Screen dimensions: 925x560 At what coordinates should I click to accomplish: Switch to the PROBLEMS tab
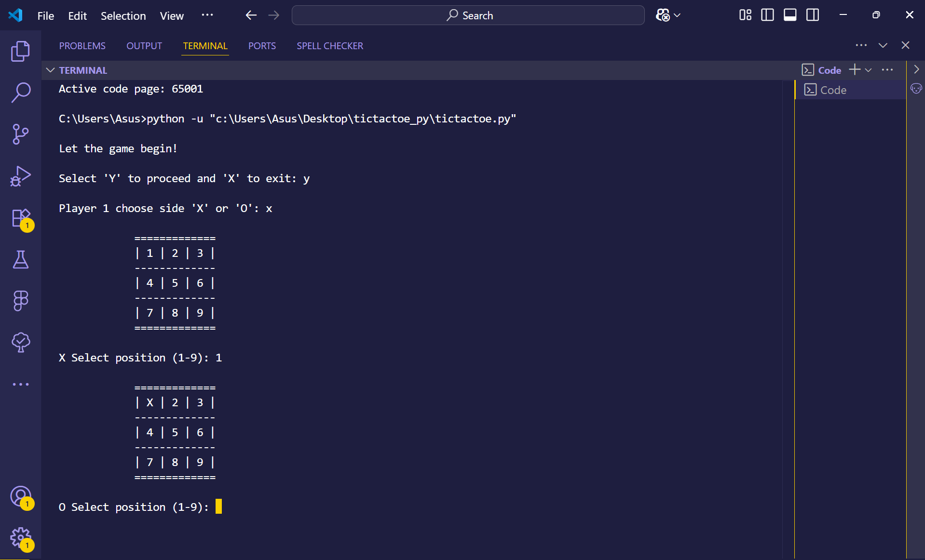pyautogui.click(x=82, y=46)
